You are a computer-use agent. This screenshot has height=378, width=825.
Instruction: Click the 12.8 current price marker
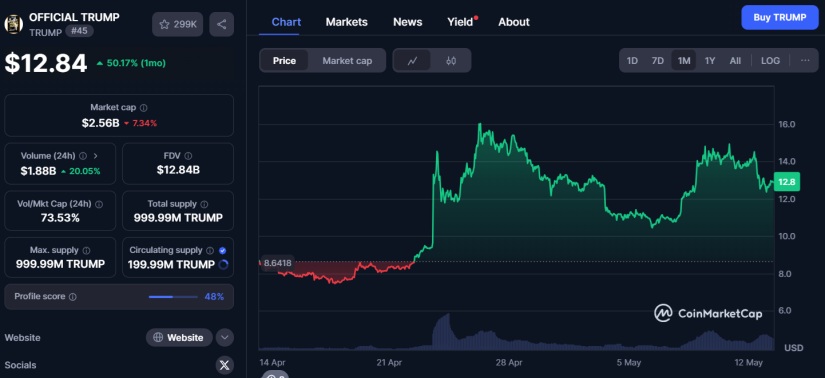[x=787, y=182]
